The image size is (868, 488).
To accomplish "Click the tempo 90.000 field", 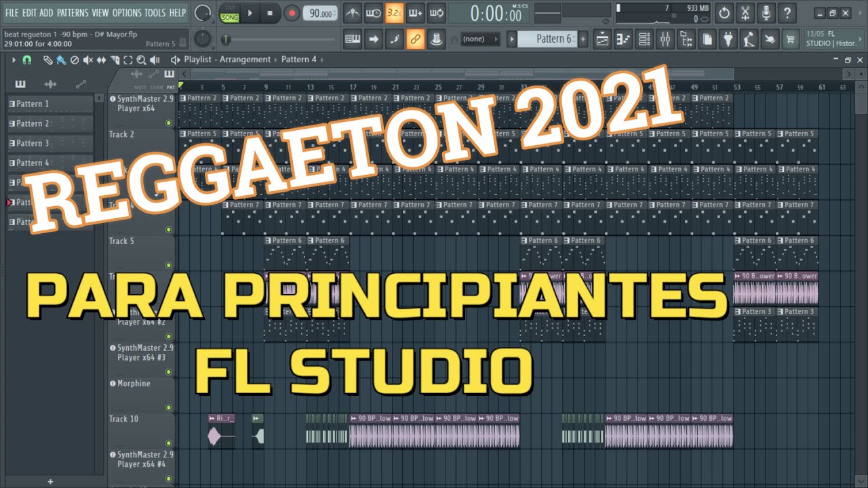I will [x=321, y=14].
